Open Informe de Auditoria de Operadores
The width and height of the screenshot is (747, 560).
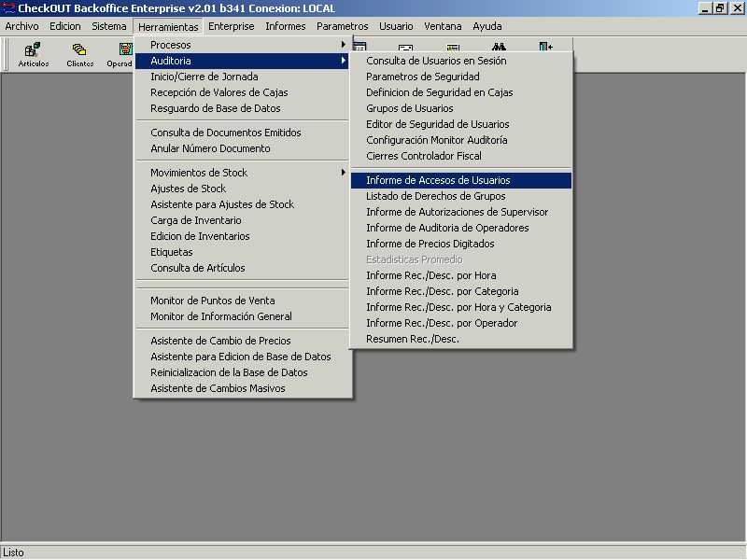[461, 228]
